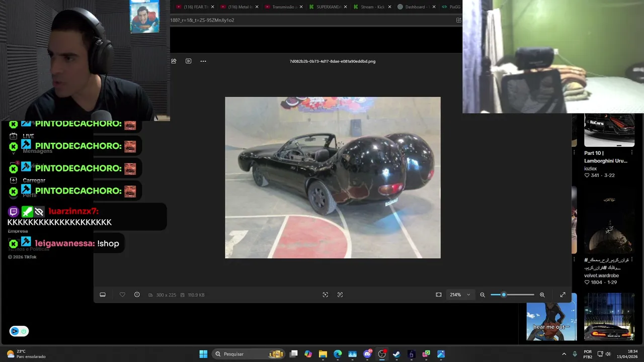The width and height of the screenshot is (644, 362).
Task: Close the Dashboard tab
Action: click(434, 7)
